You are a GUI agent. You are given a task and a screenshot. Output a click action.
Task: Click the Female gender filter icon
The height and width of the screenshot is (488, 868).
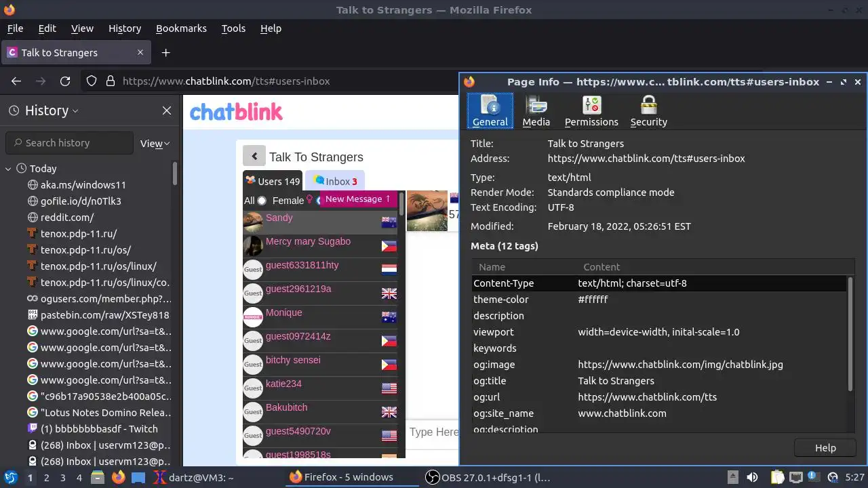310,200
